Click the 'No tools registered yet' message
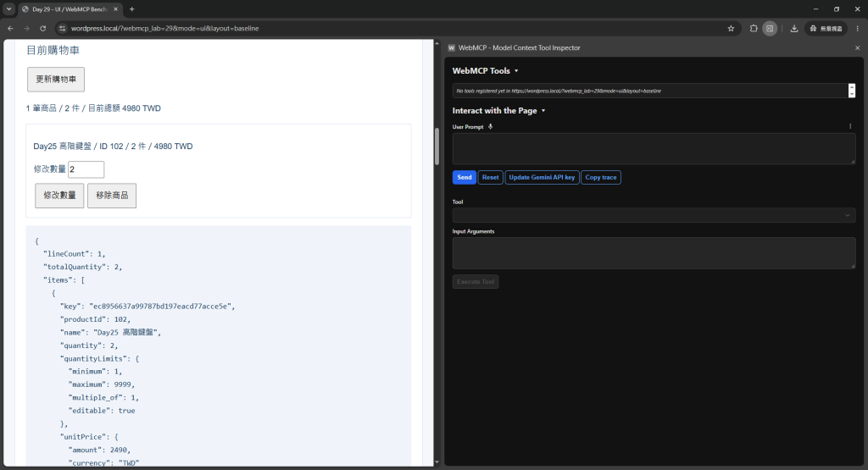The height and width of the screenshot is (470, 868). tap(559, 91)
